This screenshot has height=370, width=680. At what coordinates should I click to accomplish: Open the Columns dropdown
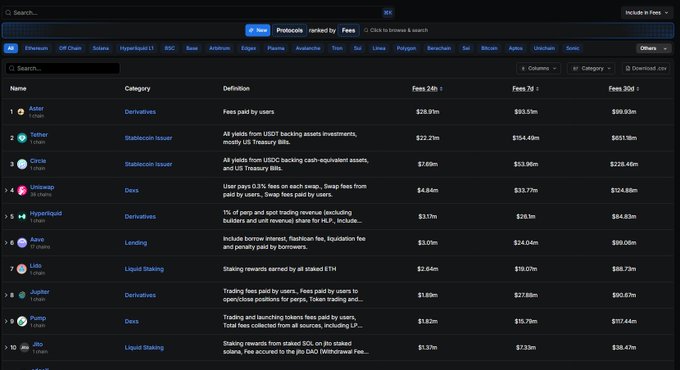pos(538,69)
